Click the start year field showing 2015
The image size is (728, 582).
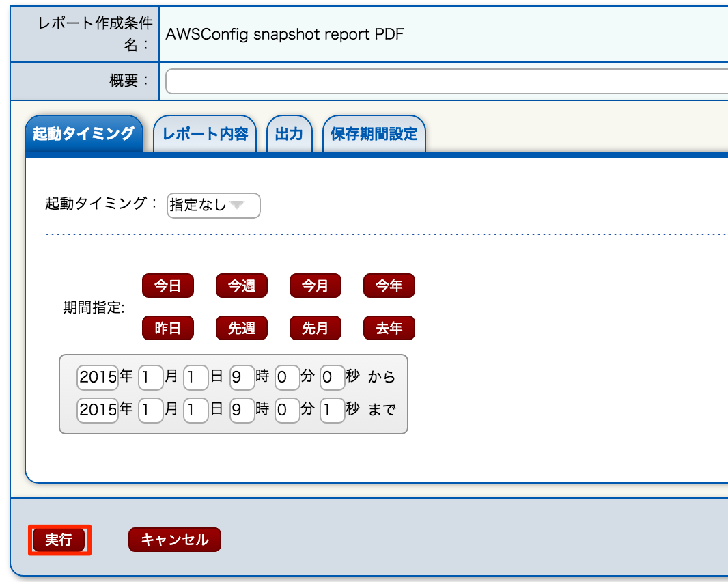click(x=98, y=378)
